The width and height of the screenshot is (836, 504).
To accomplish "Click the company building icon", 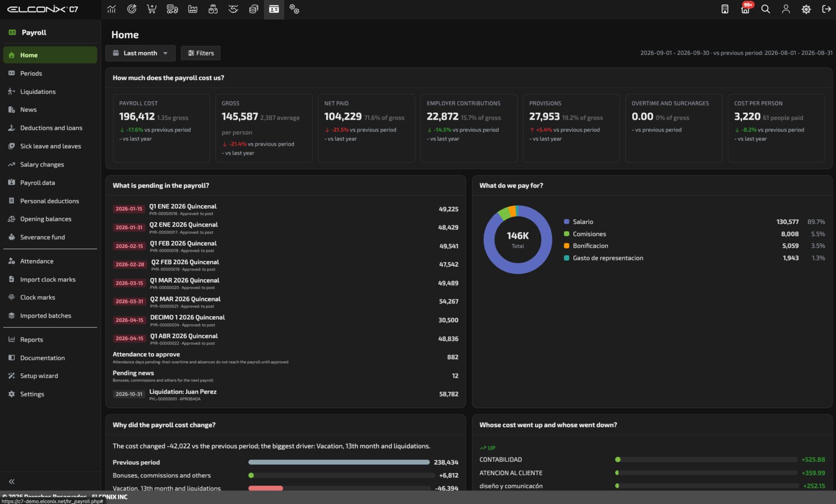I will click(725, 9).
